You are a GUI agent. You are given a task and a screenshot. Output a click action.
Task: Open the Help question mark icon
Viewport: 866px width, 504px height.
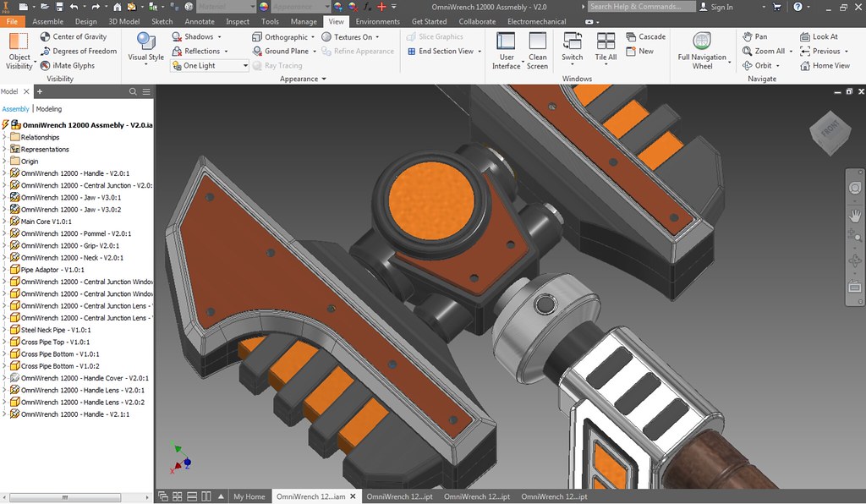[x=797, y=7]
